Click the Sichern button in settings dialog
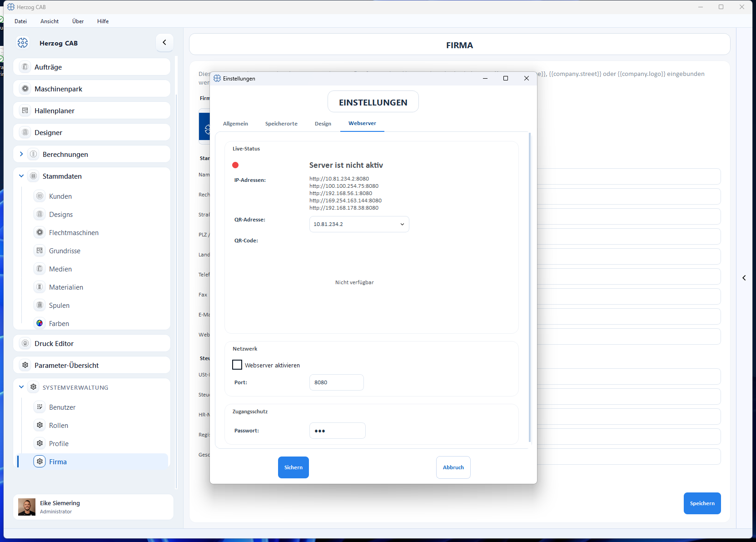This screenshot has height=542, width=756. 293,467
